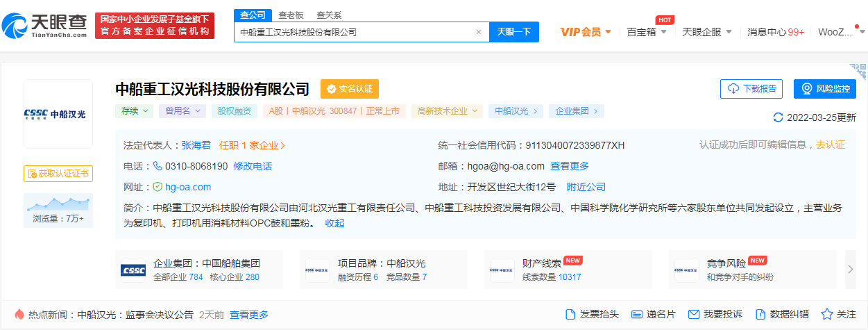The width and height of the screenshot is (868, 330).
Task: Click the 实名认证 badge
Action: pos(350,89)
